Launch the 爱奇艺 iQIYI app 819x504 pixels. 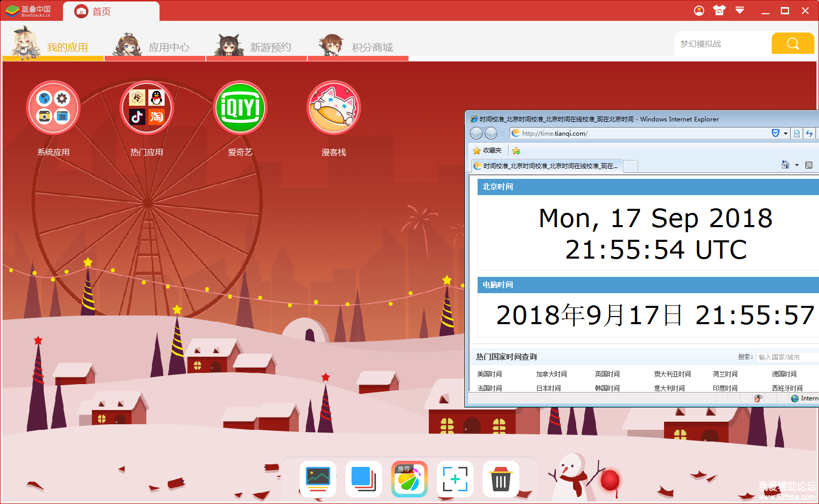(x=240, y=108)
